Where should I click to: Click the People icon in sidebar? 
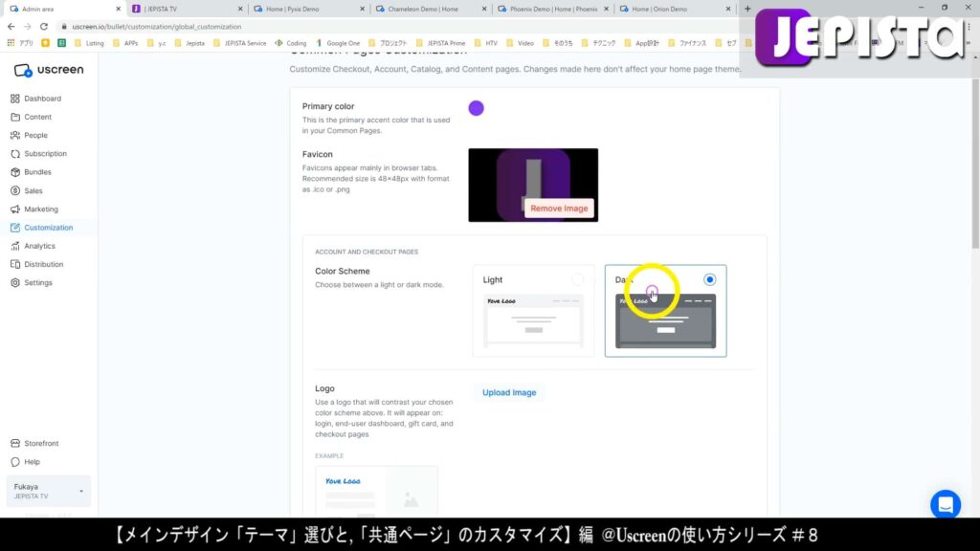coord(15,136)
